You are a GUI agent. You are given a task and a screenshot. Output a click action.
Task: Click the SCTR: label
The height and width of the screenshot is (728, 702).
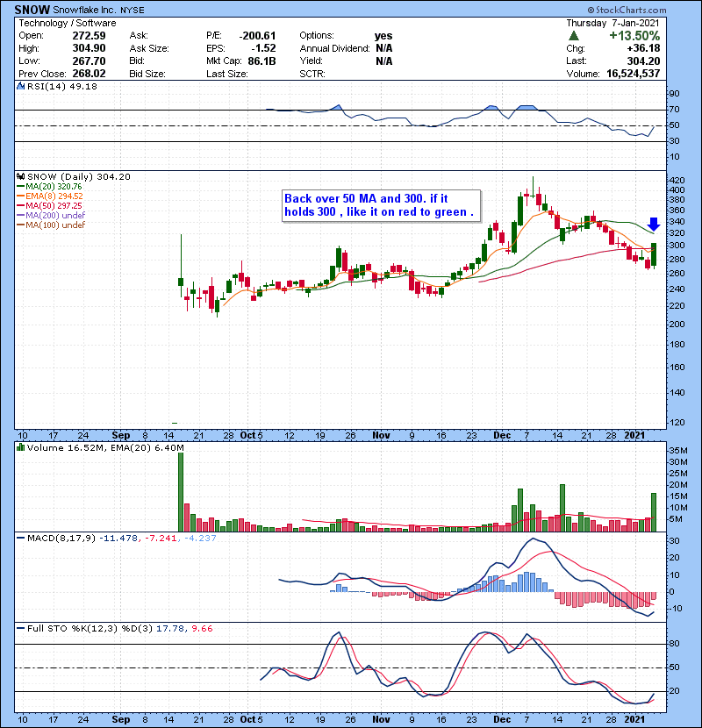pos(312,74)
